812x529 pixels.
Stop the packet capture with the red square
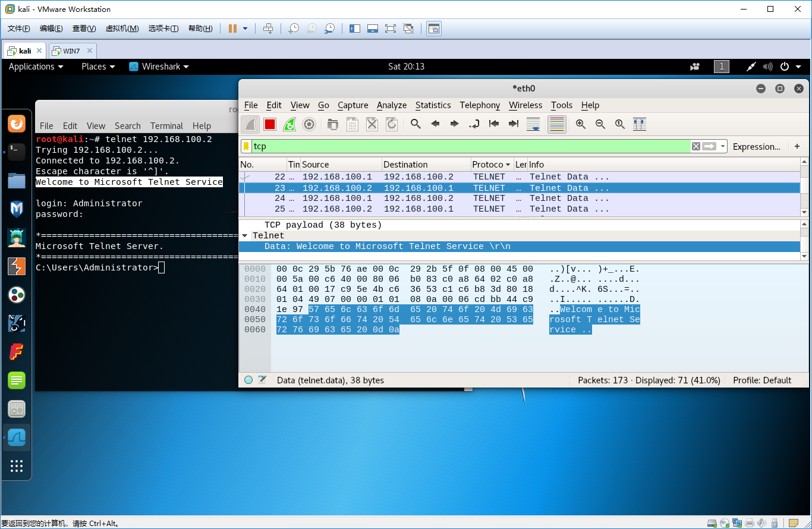pyautogui.click(x=270, y=124)
